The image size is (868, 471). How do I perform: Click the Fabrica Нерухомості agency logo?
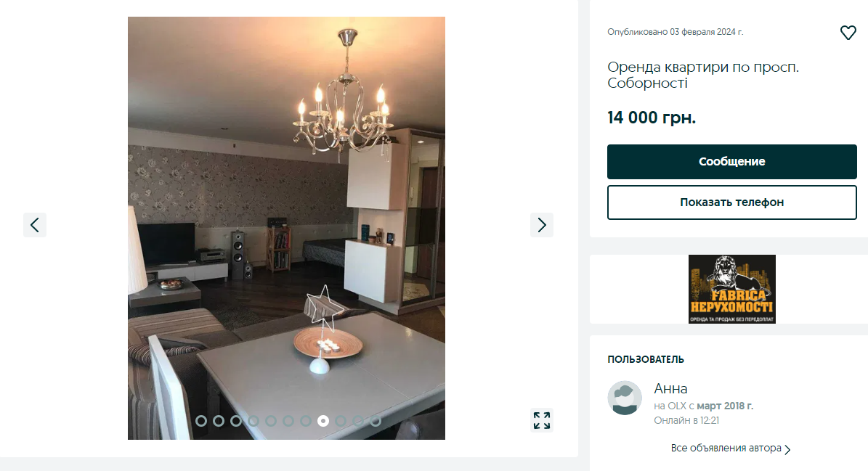pos(732,289)
